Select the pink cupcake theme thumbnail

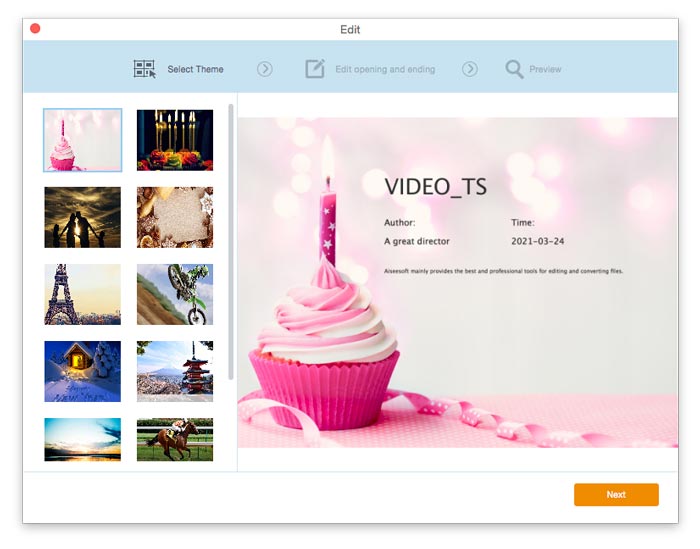83,140
